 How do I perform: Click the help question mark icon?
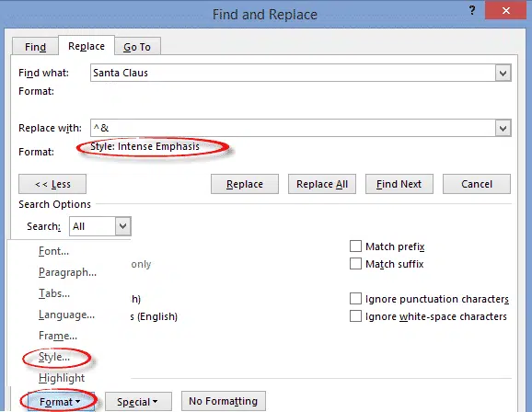(x=472, y=11)
